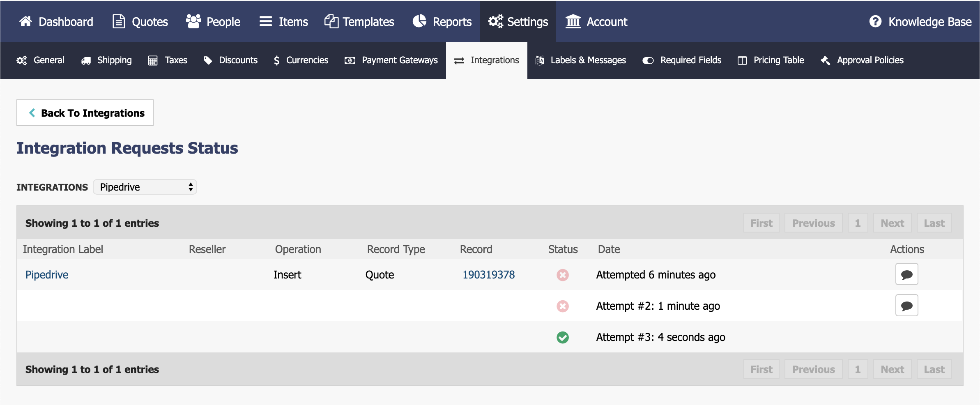Click the Items list icon

point(266,21)
